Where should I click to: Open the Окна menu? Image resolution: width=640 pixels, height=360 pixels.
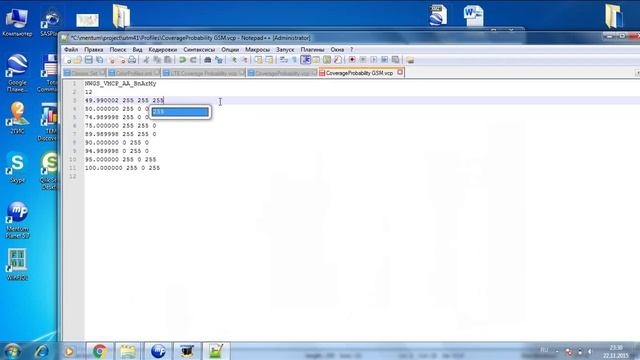coord(337,49)
